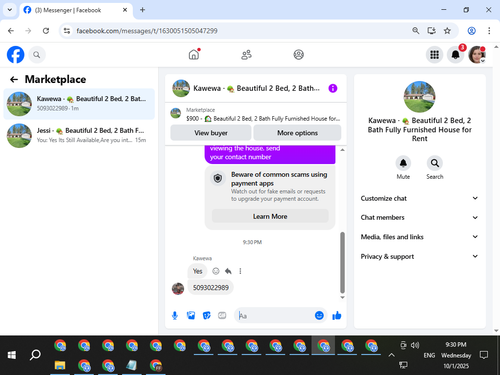Focus the message text input field
This screenshot has height=375, width=500.
click(275, 315)
